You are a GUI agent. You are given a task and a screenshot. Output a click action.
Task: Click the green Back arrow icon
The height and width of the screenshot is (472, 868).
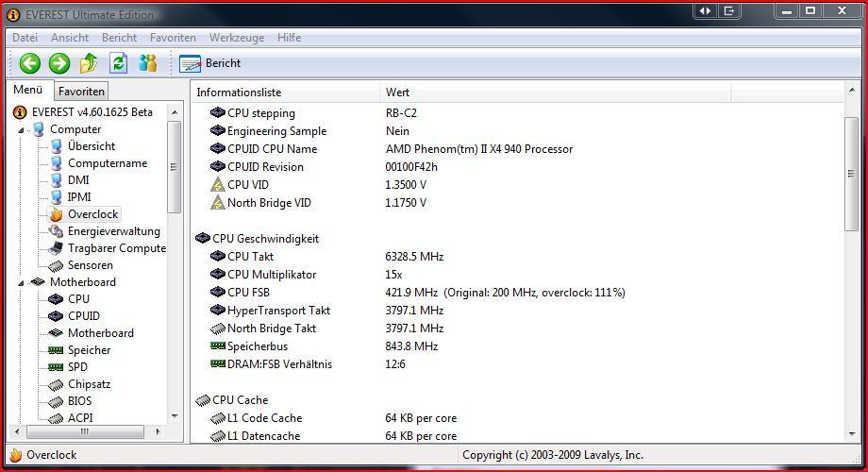tap(30, 63)
